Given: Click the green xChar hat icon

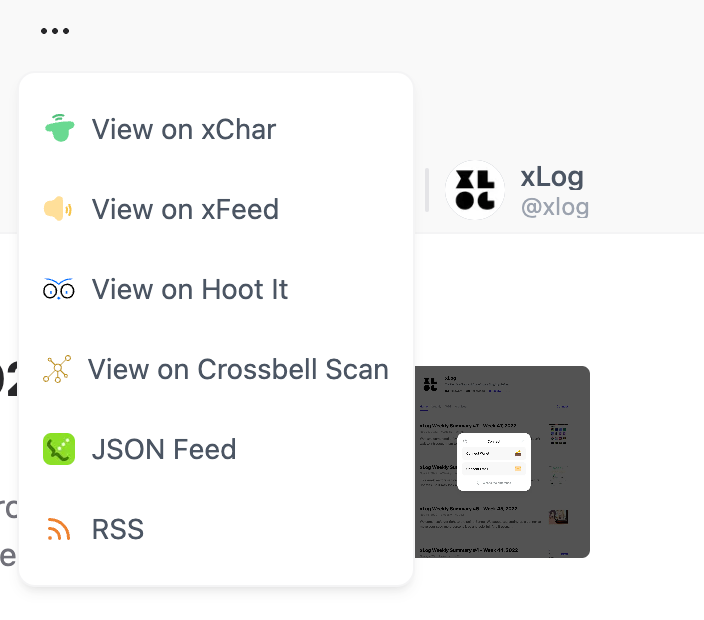Looking at the screenshot, I should [x=59, y=128].
